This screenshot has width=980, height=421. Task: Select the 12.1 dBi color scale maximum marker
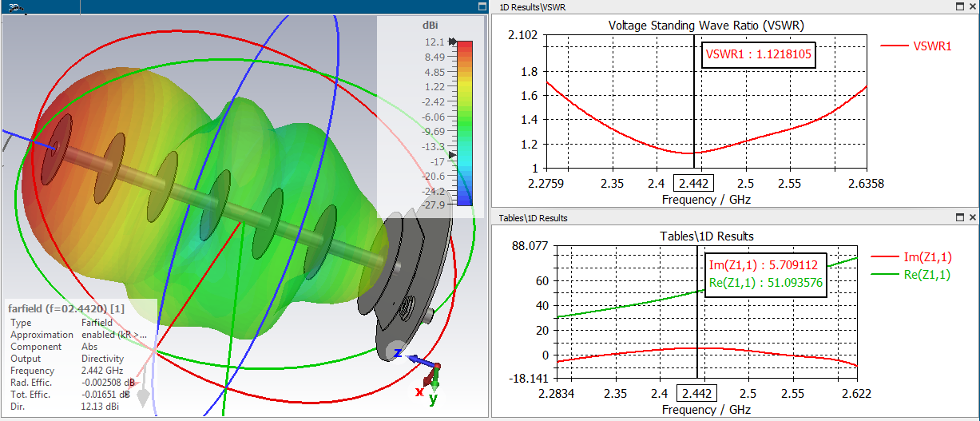point(454,42)
